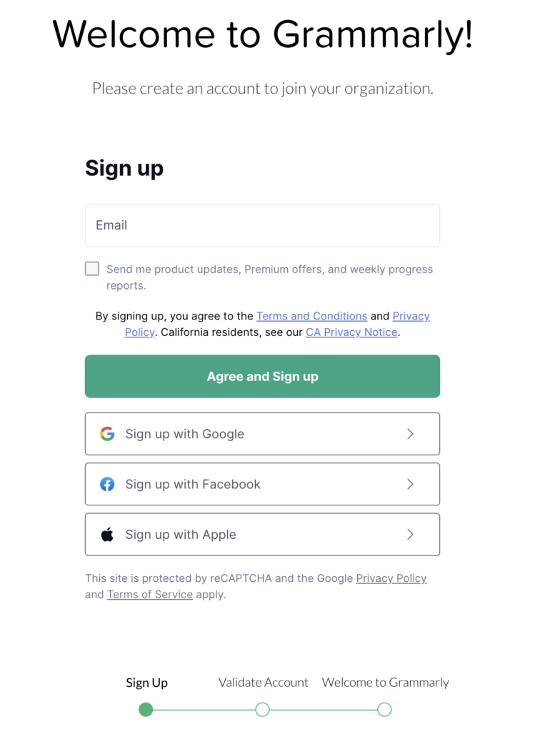The image size is (560, 732).
Task: Focus the Email input field
Action: 262,226
